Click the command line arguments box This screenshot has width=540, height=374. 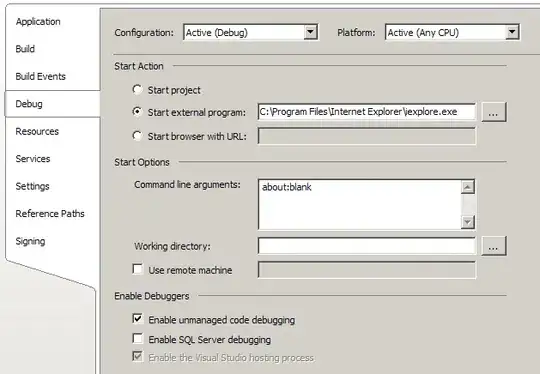pos(360,204)
